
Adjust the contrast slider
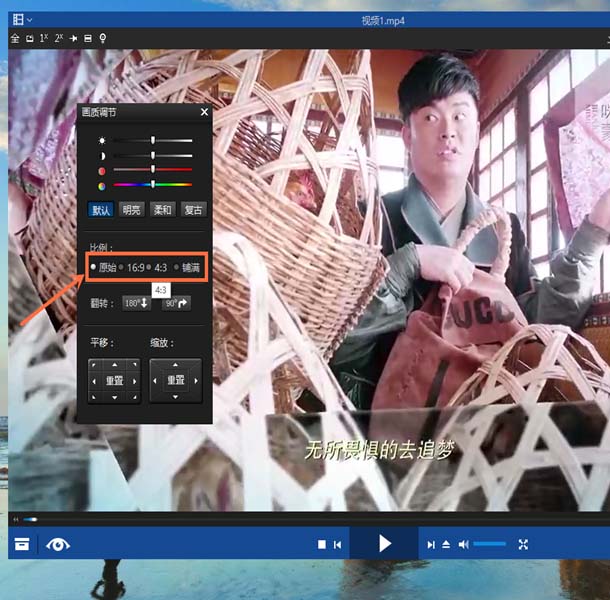coord(153,156)
